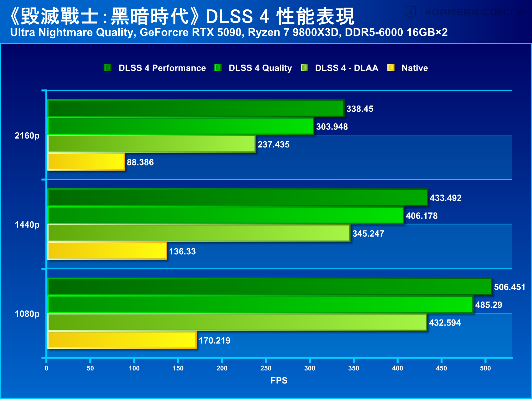This screenshot has height=399, width=532.
Task: Click the 500 tick label on FPS axis
Action: coord(485,368)
